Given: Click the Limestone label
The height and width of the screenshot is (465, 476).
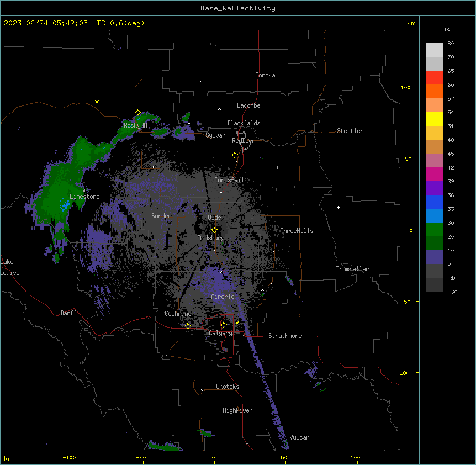Looking at the screenshot, I should [84, 197].
